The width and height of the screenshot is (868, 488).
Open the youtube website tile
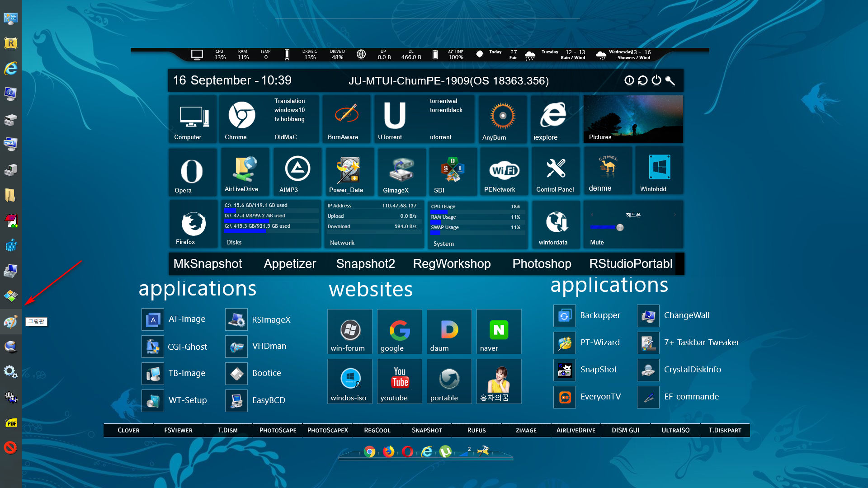(x=399, y=381)
